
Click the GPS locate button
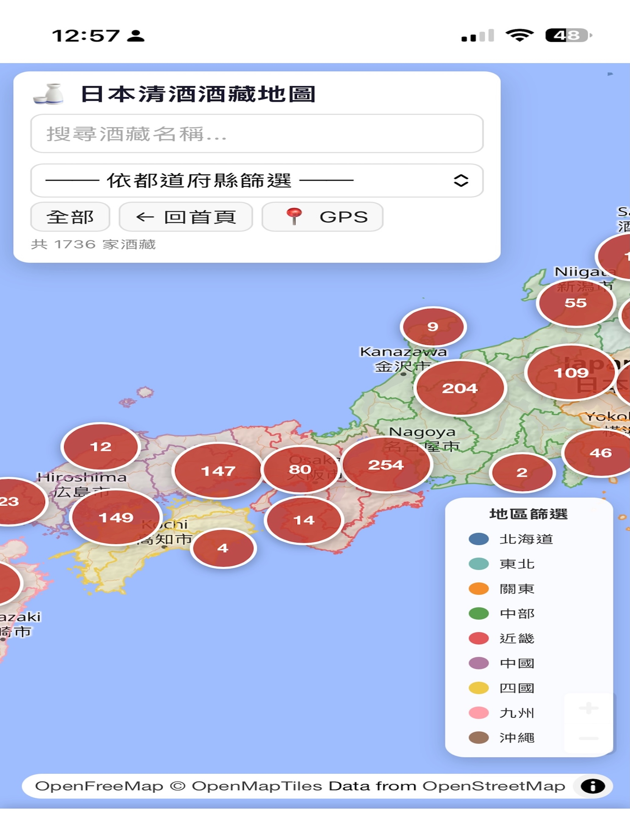pos(322,217)
